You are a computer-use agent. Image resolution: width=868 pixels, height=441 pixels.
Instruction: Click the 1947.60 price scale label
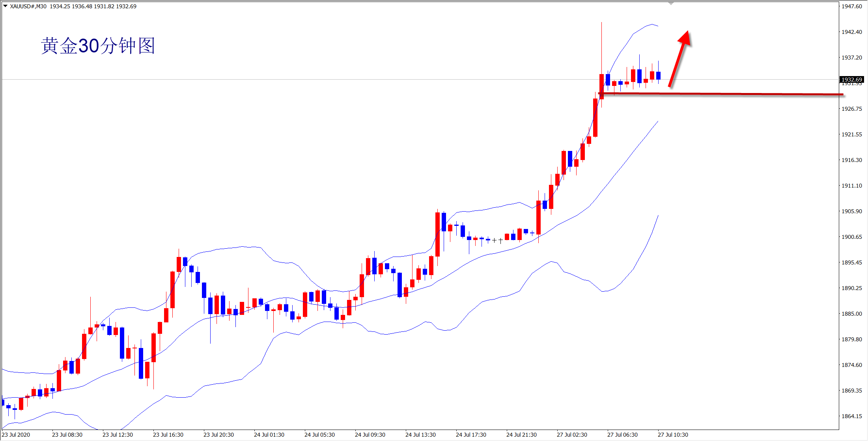(x=852, y=6)
